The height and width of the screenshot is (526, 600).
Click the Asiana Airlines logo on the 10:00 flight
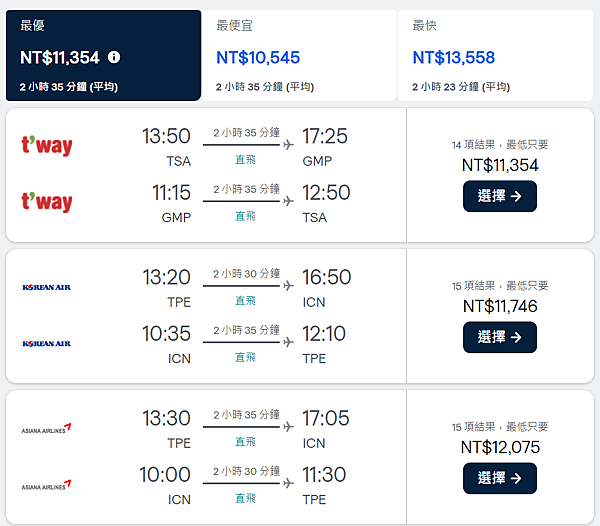[47, 485]
